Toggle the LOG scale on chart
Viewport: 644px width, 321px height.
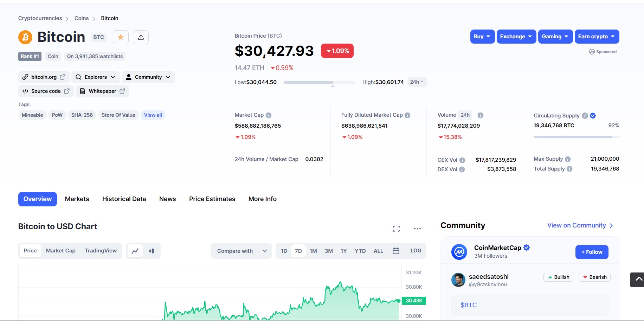(416, 251)
